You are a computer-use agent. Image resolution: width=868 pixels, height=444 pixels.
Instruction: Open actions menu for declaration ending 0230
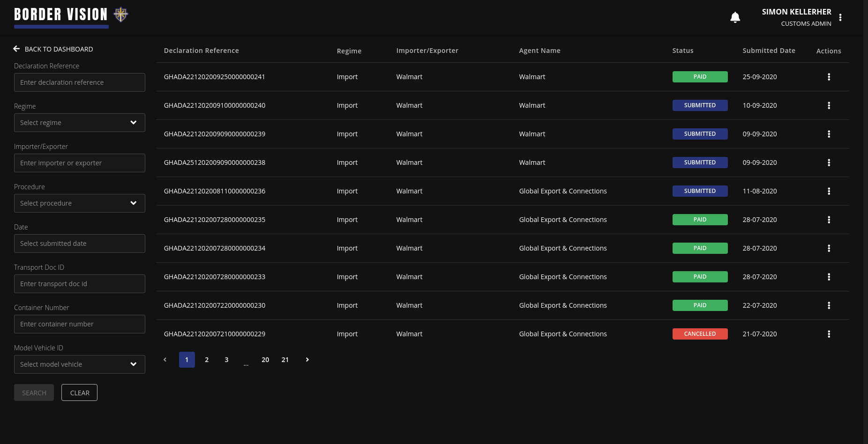829,305
